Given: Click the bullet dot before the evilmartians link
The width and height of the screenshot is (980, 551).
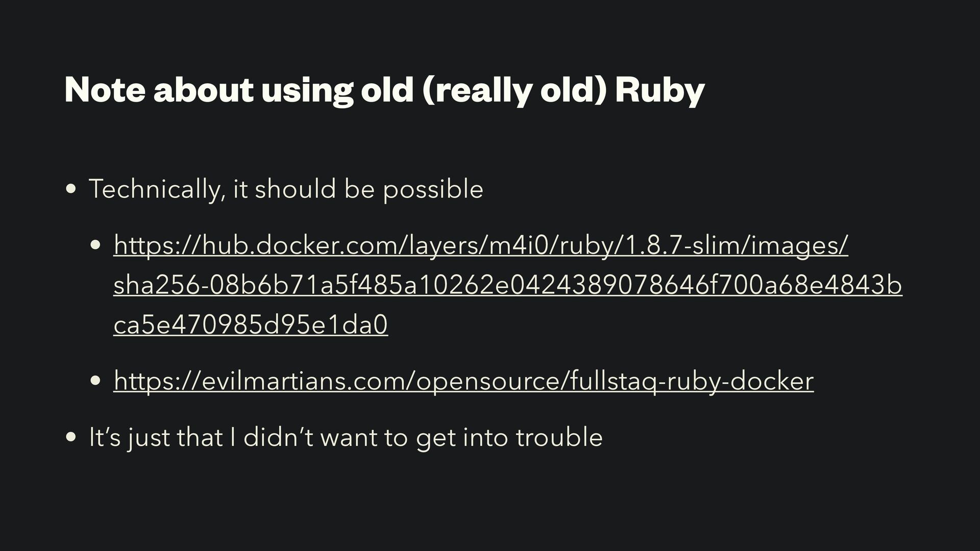Looking at the screenshot, I should point(95,381).
